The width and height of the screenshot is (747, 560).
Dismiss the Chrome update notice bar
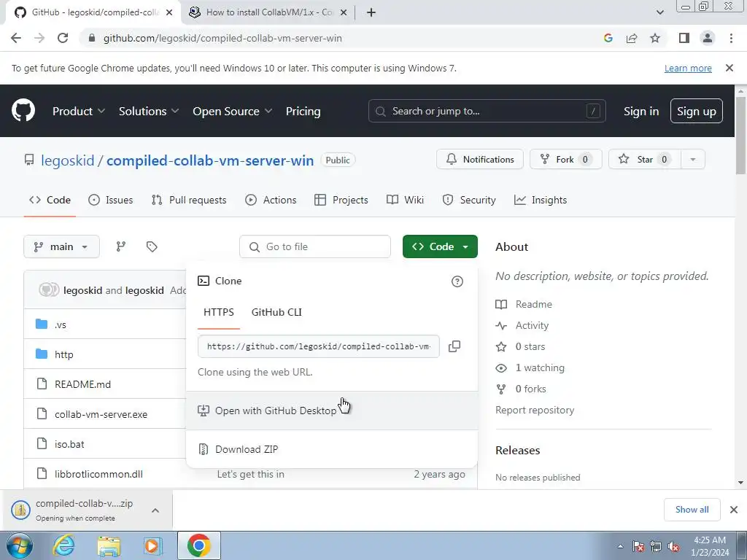tap(729, 68)
